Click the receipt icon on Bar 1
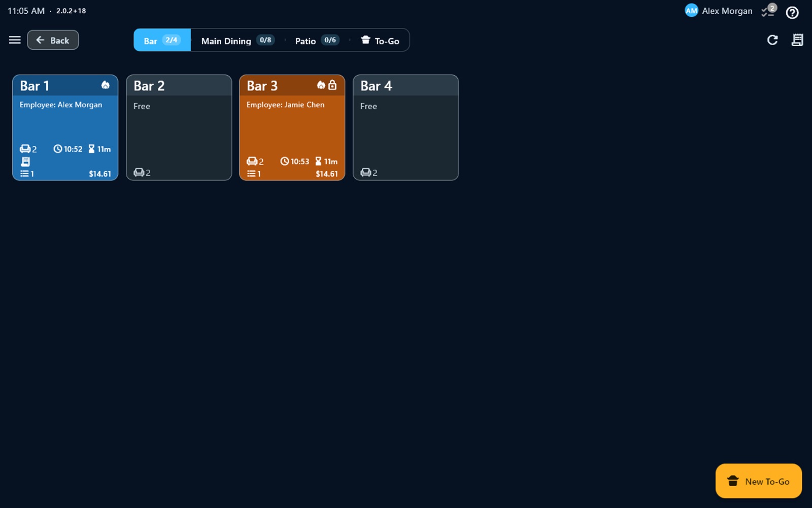This screenshot has height=508, width=812. [25, 162]
